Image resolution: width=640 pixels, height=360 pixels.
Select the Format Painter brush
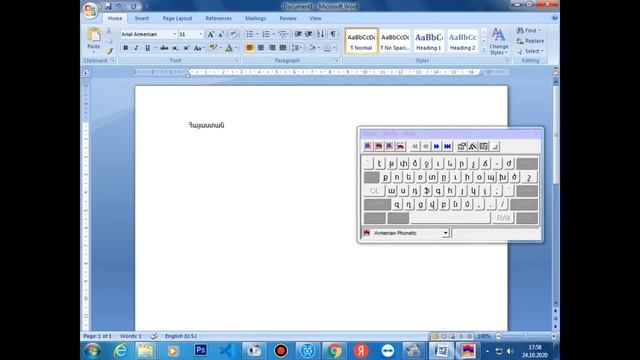point(109,51)
